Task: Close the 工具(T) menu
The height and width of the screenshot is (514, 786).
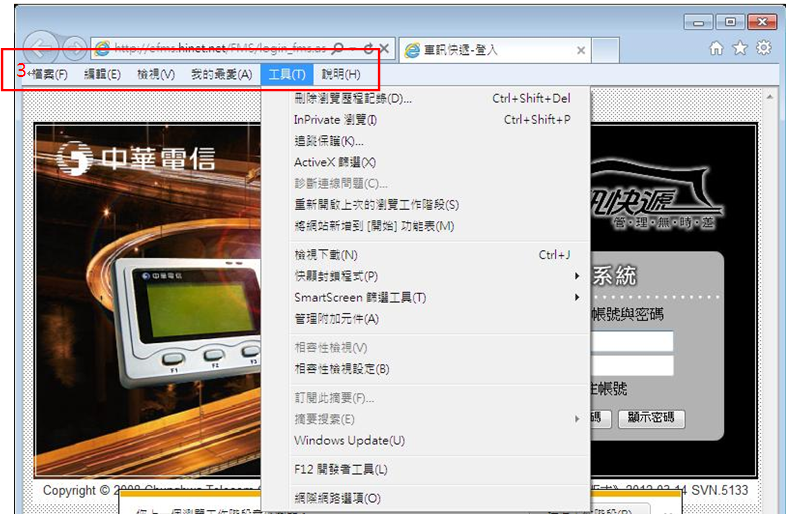Action: coord(287,75)
